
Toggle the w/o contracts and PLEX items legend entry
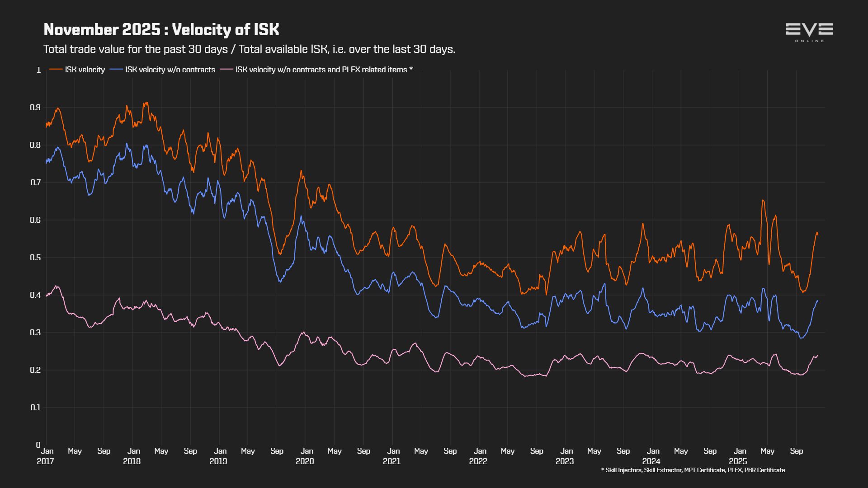[x=316, y=70]
